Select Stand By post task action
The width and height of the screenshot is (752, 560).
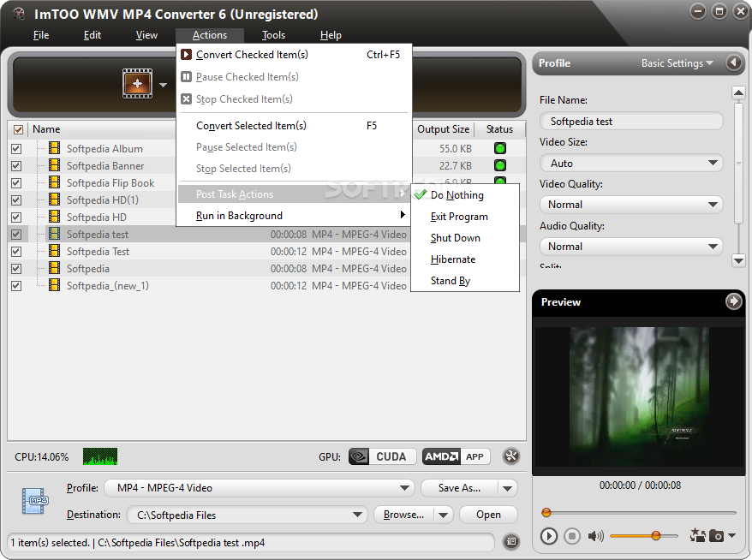[x=465, y=281]
